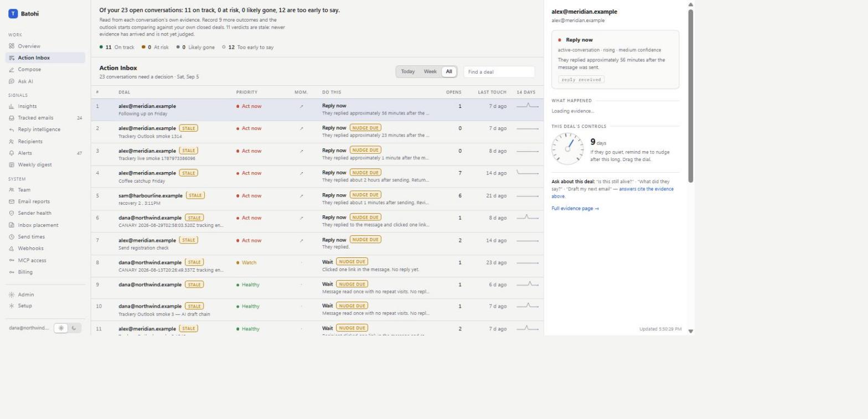Sort by OPENS column header

click(x=453, y=92)
